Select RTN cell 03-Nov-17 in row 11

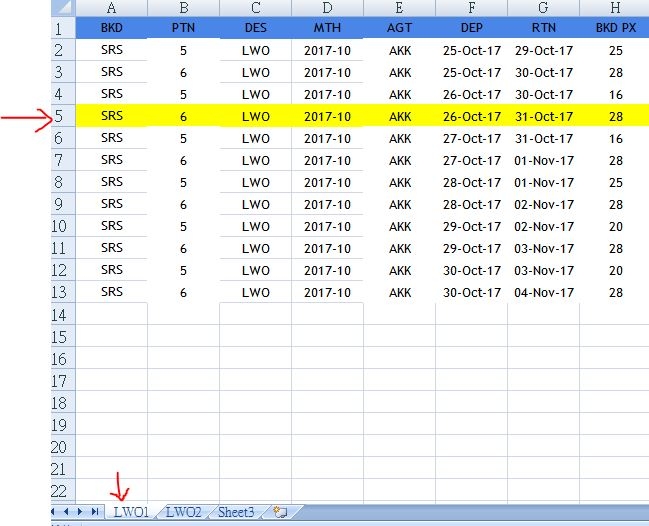[x=543, y=248]
